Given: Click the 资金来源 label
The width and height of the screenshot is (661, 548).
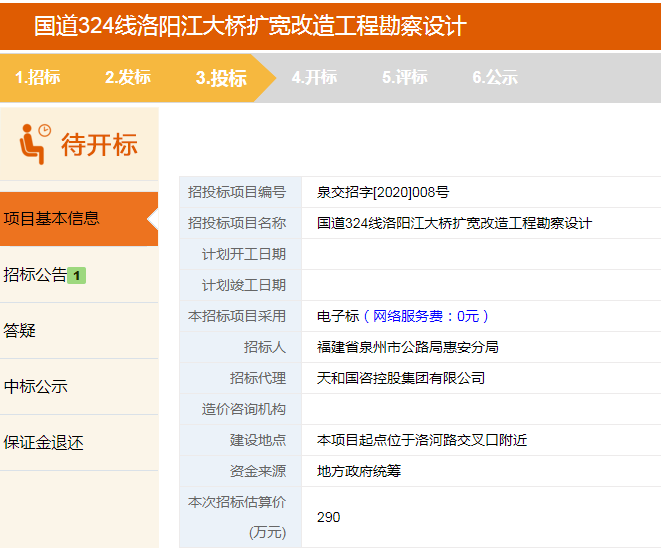Looking at the screenshot, I should [x=258, y=471].
